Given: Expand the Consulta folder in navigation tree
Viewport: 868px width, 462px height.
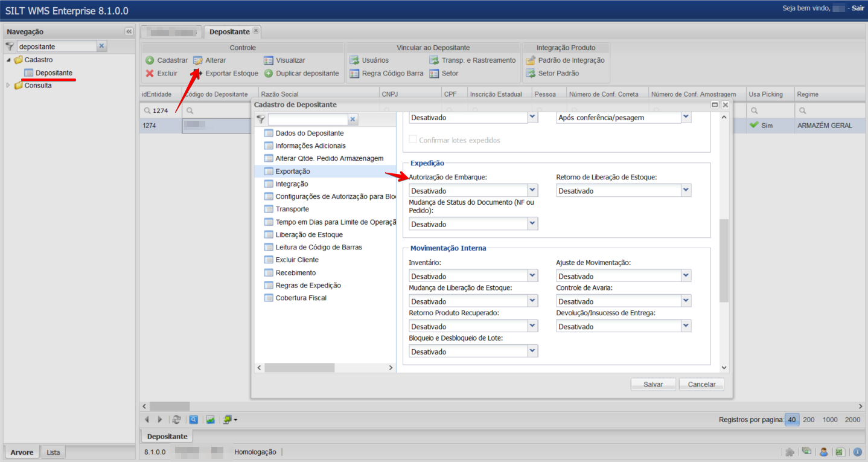Looking at the screenshot, I should coord(8,85).
